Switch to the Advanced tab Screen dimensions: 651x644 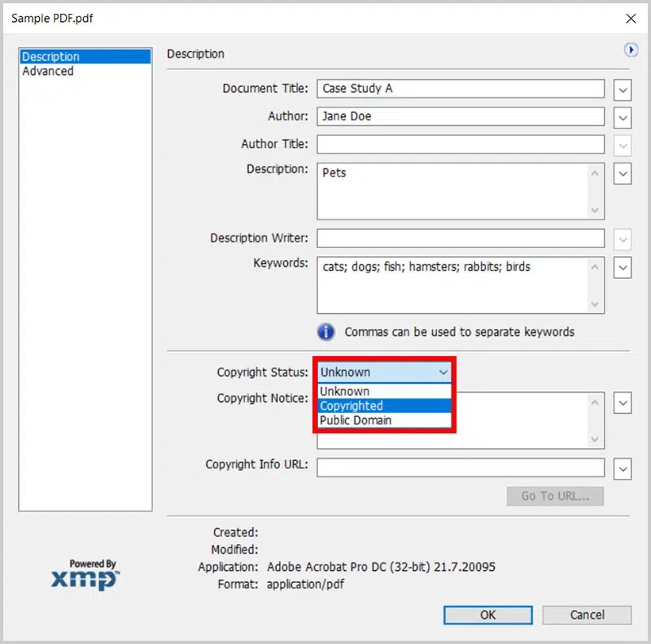(x=47, y=71)
